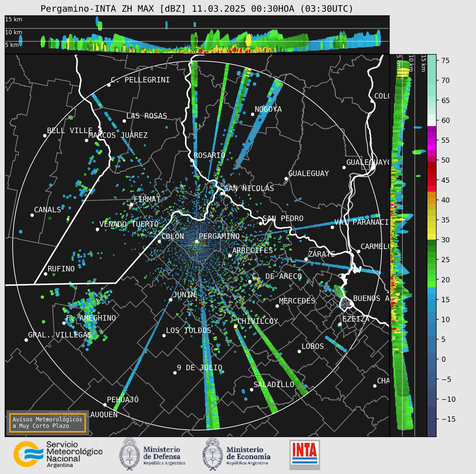This screenshot has width=476, height=474.
Task: Click the COLON map label
Action: tap(173, 236)
